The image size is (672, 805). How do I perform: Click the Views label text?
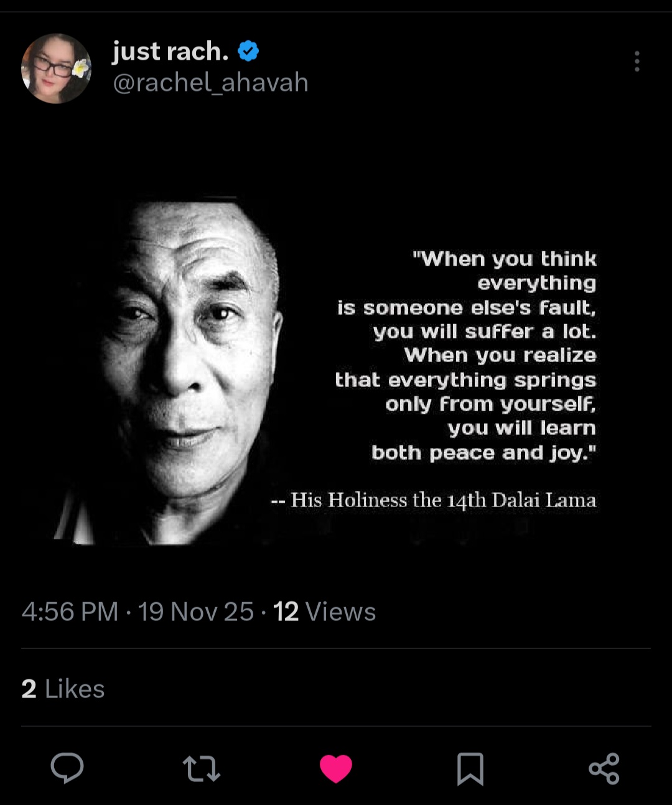coord(341,612)
